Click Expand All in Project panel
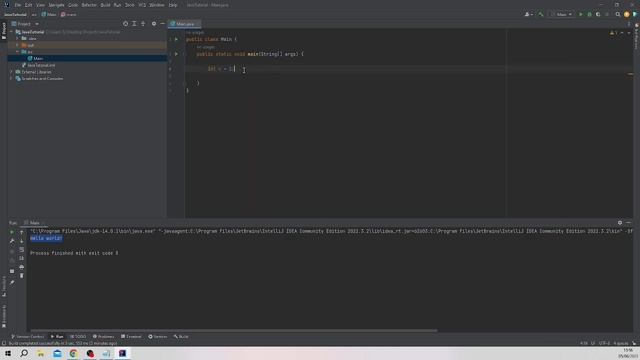The image size is (640, 360). pyautogui.click(x=134, y=24)
